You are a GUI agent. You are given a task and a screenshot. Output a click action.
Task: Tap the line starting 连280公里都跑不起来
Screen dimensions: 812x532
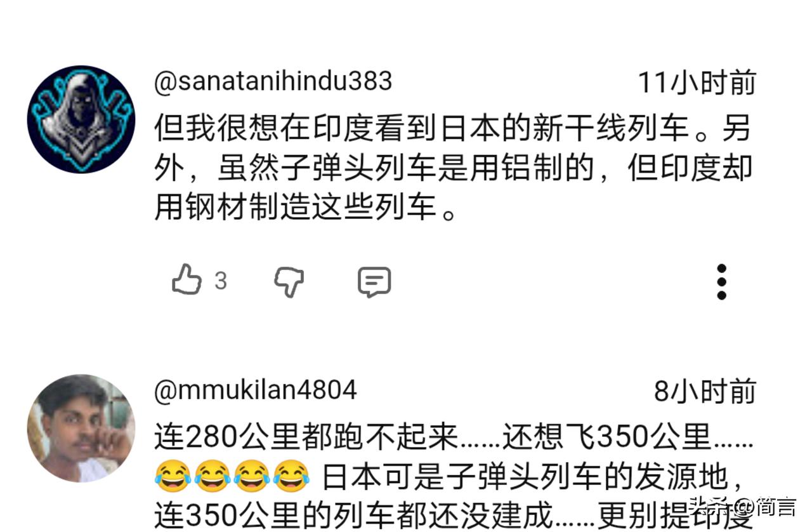(454, 437)
